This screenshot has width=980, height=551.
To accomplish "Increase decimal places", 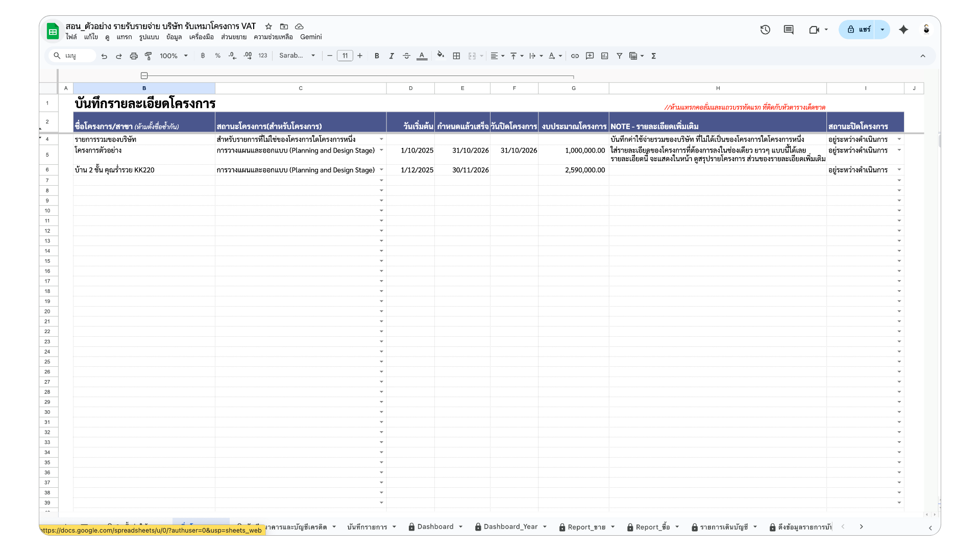I will (248, 56).
